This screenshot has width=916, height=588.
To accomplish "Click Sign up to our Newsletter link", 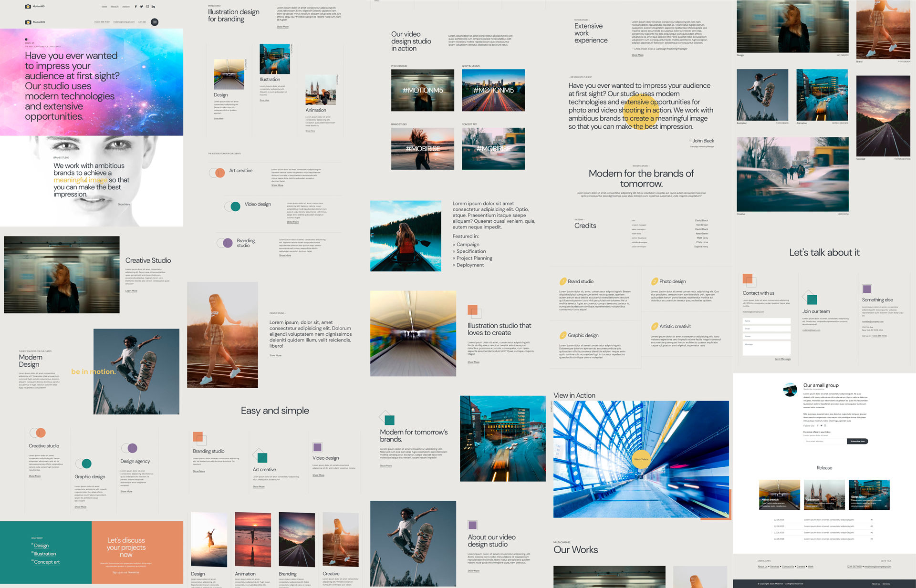I will 126,572.
